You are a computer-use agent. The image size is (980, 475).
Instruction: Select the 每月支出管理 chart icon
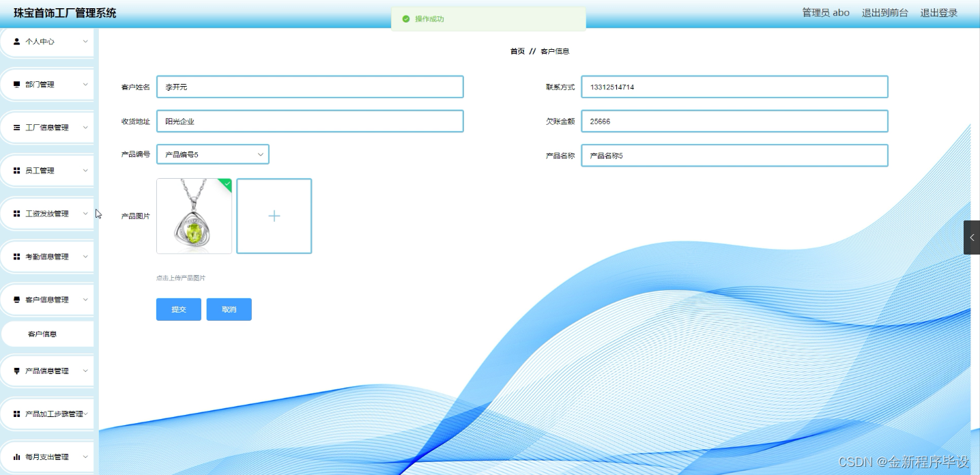click(15, 457)
